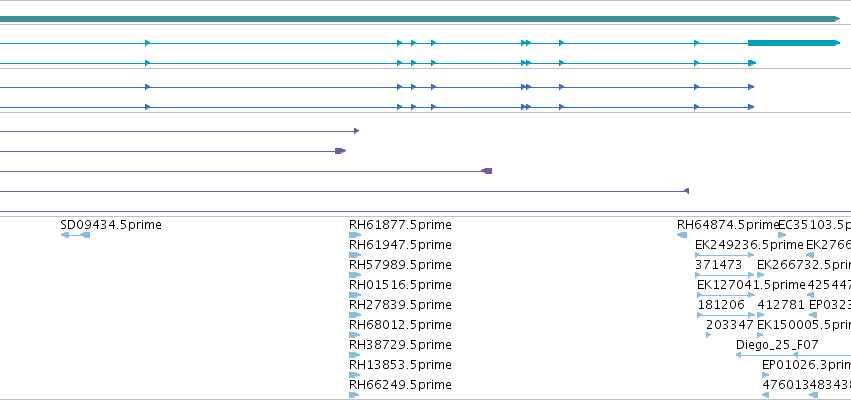Open the RH61877.5prime EST label
Screen dimensions: 851x400
tap(400, 225)
